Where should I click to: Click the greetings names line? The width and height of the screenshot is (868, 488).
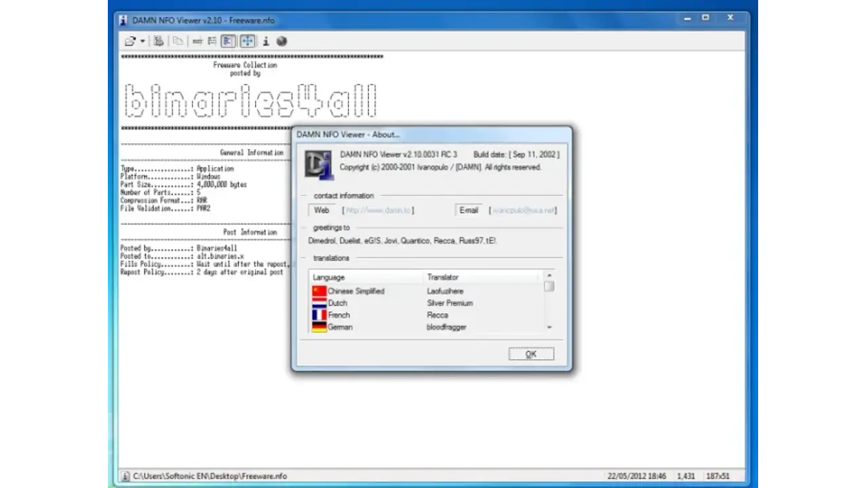click(403, 241)
